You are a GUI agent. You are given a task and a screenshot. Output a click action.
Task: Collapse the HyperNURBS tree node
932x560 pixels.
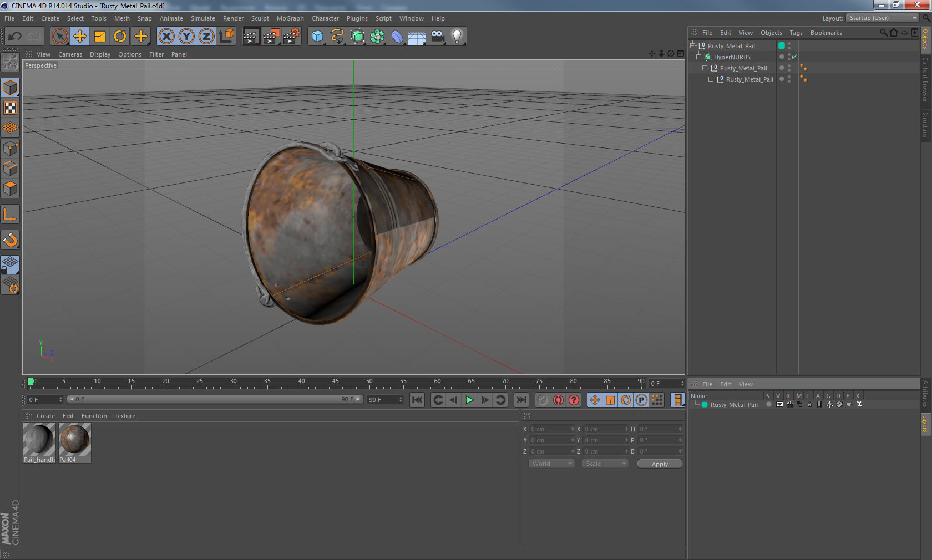pos(699,57)
